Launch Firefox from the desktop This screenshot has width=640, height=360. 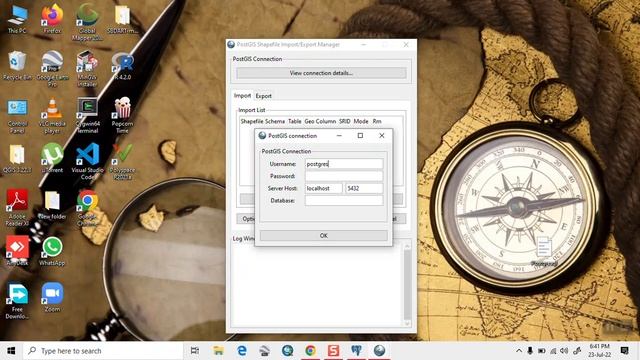point(52,19)
